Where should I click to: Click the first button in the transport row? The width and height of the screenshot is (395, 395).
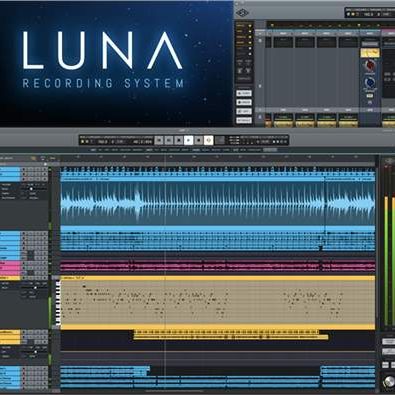(159, 140)
